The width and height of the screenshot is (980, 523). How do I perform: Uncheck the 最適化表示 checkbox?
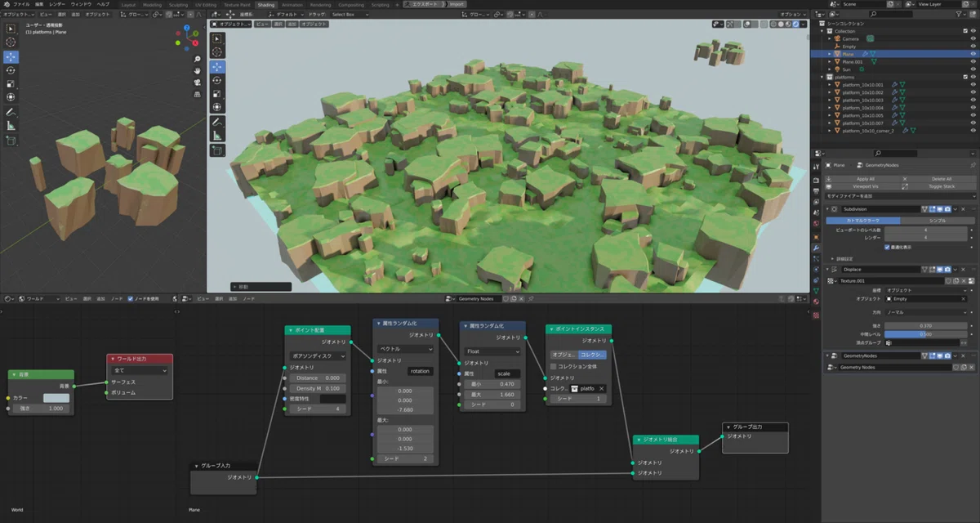pos(887,246)
